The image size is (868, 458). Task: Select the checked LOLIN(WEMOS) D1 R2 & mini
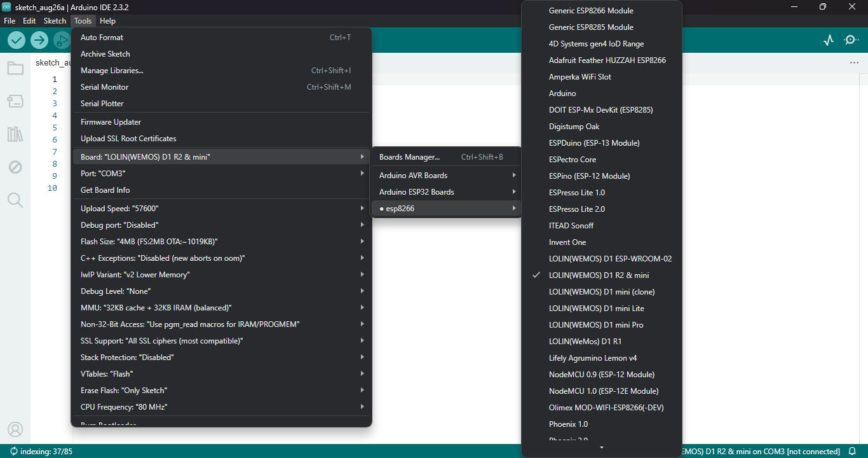pos(602,275)
